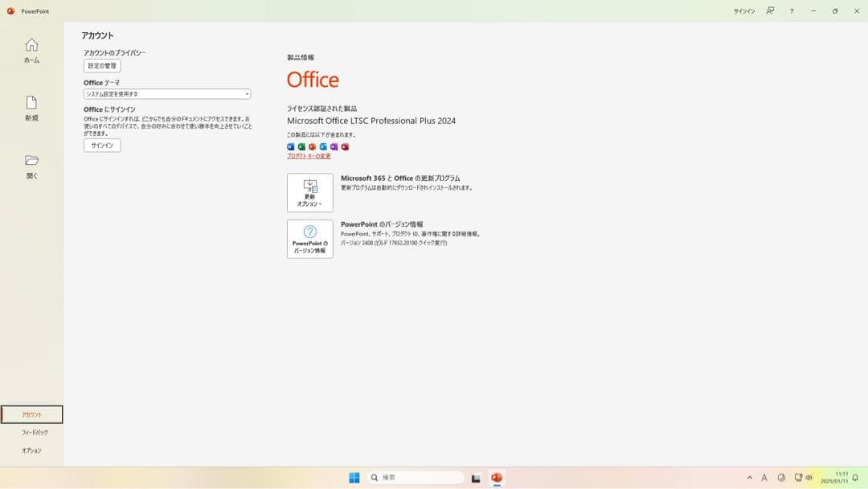Switch to the フィードバック section
The image size is (868, 489).
click(x=31, y=432)
